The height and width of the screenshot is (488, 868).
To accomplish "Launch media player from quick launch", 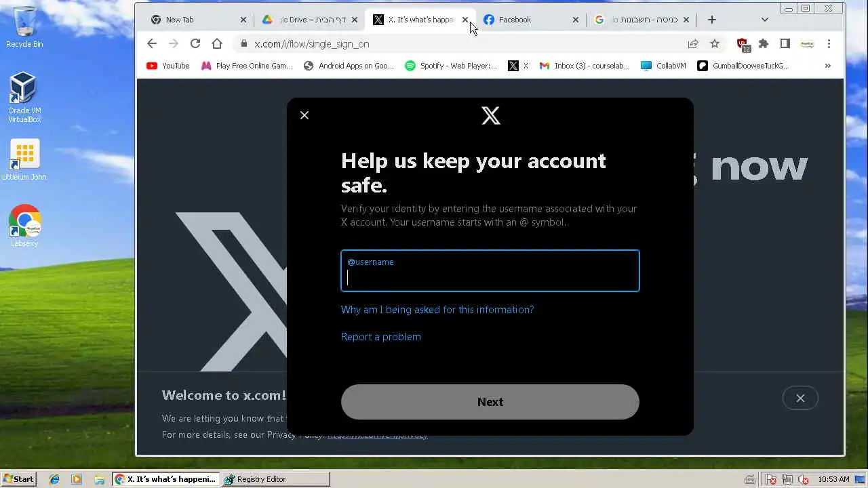I will click(77, 479).
